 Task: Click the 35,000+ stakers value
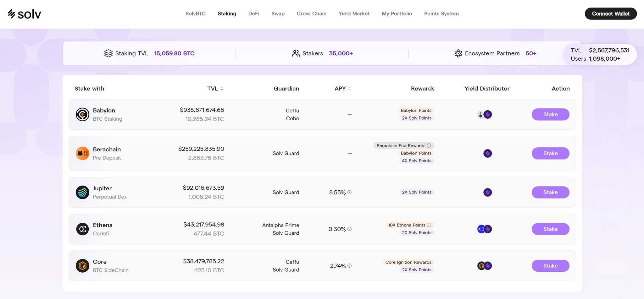tap(341, 53)
